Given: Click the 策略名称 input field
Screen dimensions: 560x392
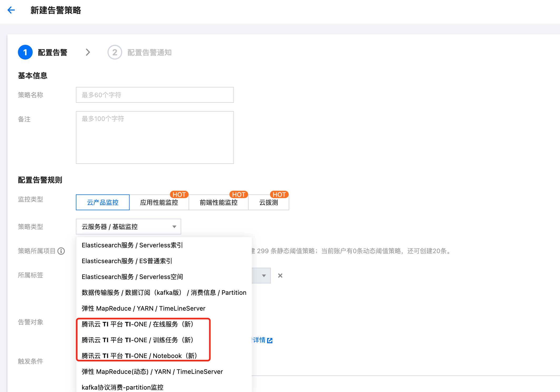Looking at the screenshot, I should click(155, 95).
